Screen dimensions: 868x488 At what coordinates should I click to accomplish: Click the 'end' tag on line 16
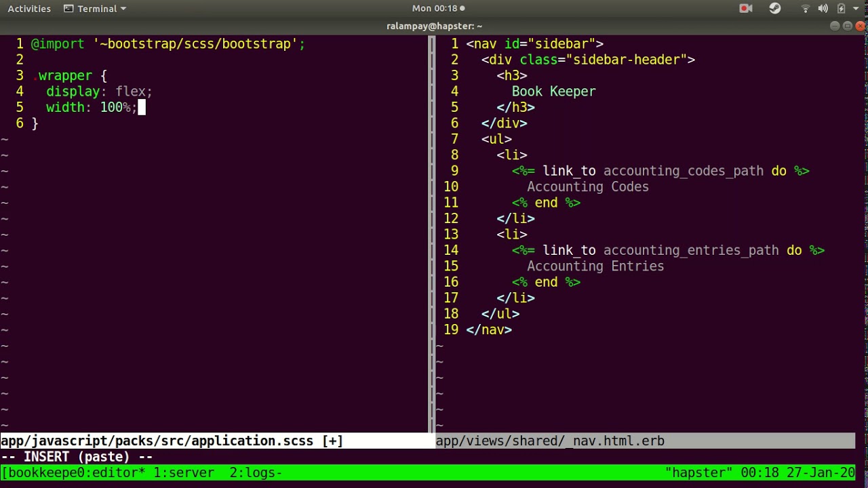click(x=546, y=282)
